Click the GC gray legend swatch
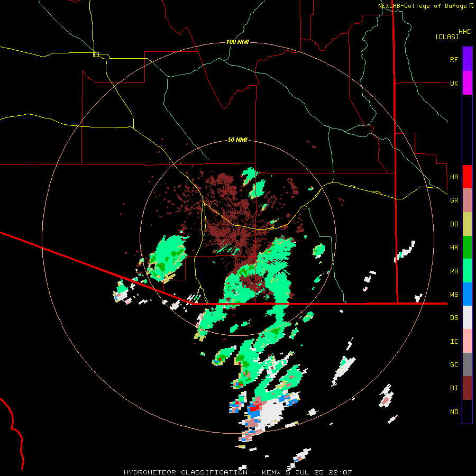Image resolution: width=476 pixels, height=476 pixels. pos(467,364)
